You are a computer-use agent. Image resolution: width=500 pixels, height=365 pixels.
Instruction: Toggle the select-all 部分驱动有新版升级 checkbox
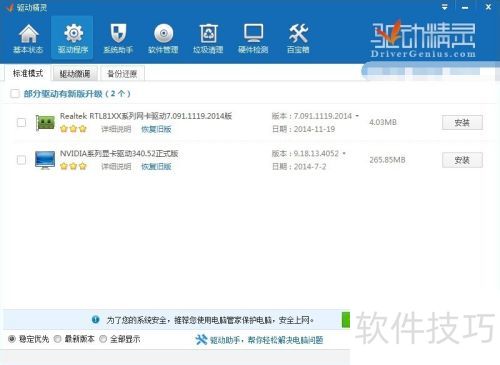pos(15,93)
